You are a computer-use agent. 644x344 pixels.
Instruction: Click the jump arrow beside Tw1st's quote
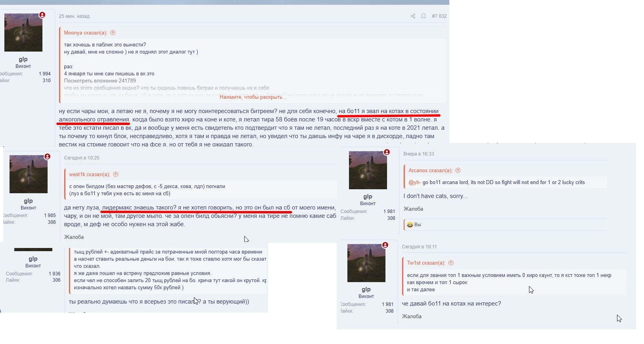pos(451,263)
